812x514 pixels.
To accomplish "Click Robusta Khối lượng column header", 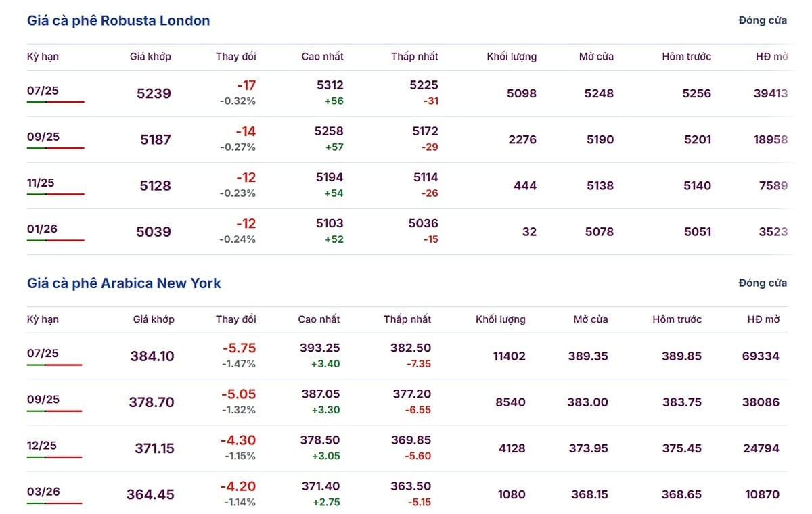I will (512, 57).
